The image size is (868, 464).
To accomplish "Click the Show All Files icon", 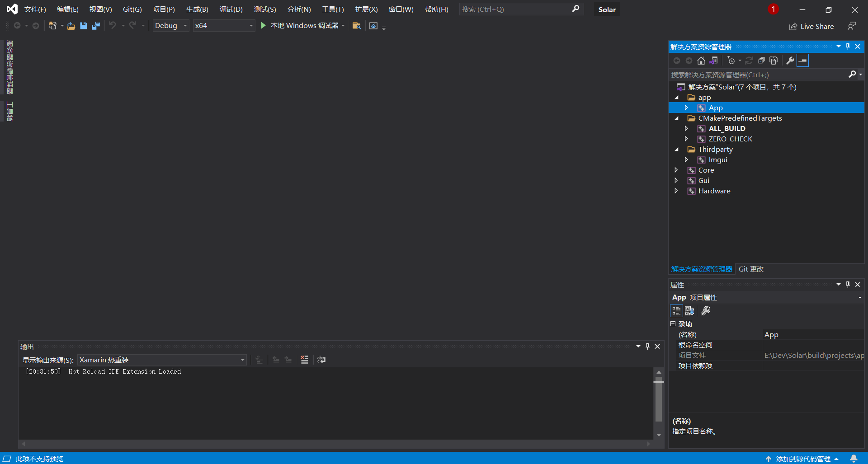I will tap(774, 61).
